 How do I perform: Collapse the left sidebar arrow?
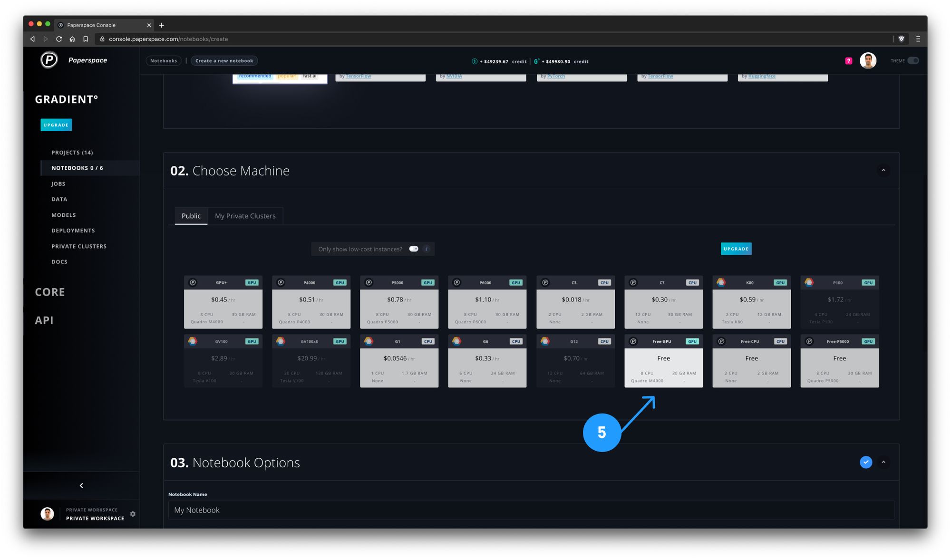[x=81, y=485]
